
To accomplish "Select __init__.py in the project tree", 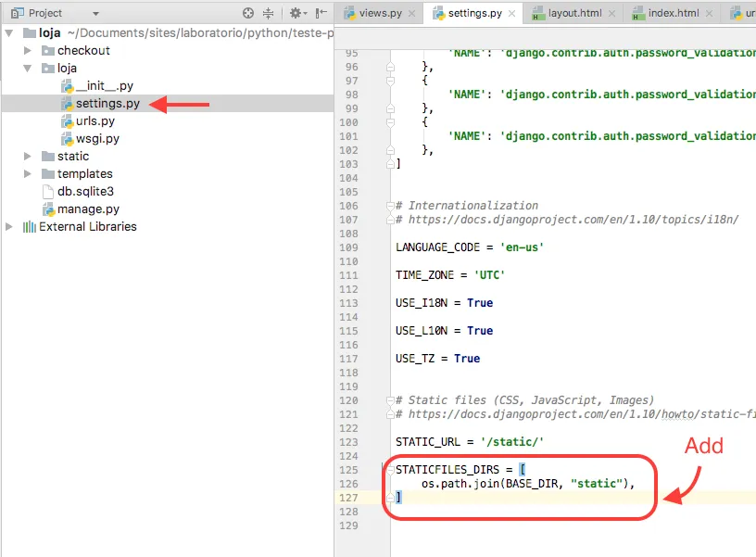I will [104, 86].
